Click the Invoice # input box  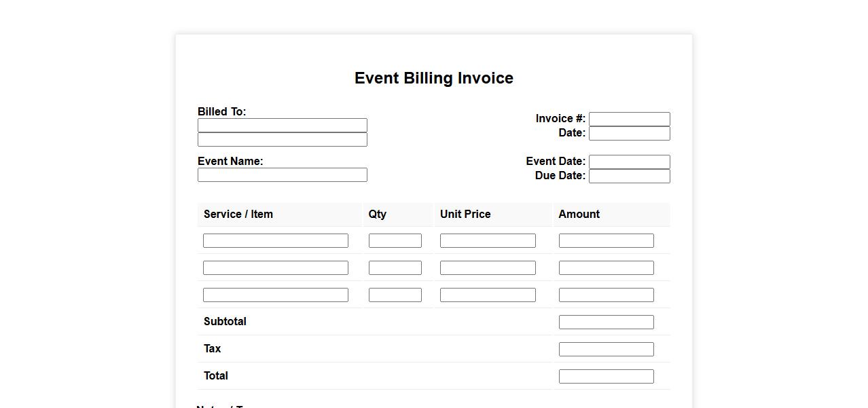point(629,119)
